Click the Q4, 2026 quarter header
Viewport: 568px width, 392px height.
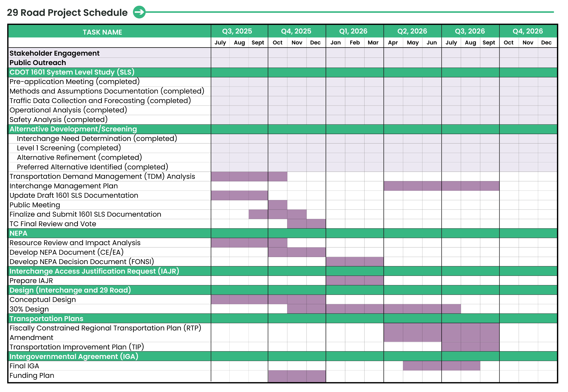click(527, 31)
